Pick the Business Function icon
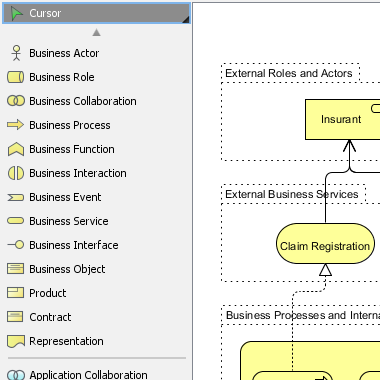This screenshot has height=380, width=380. click(16, 149)
